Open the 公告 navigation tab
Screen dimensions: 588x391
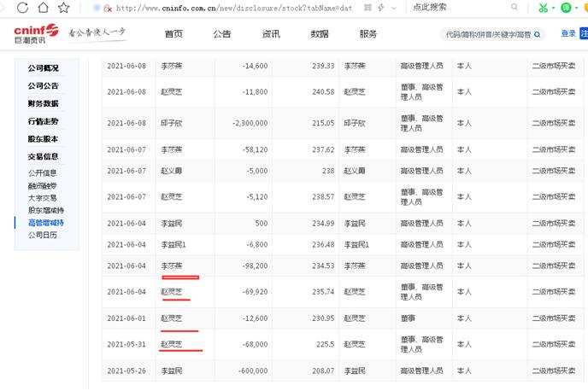[x=222, y=34]
